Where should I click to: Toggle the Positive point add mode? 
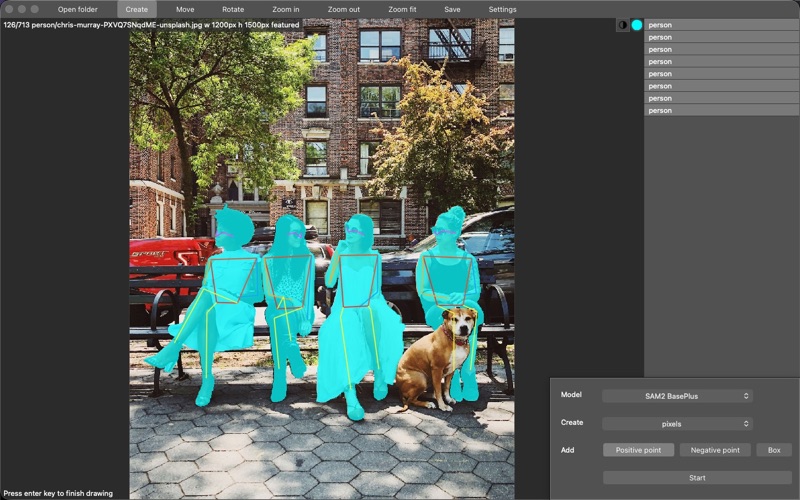638,450
